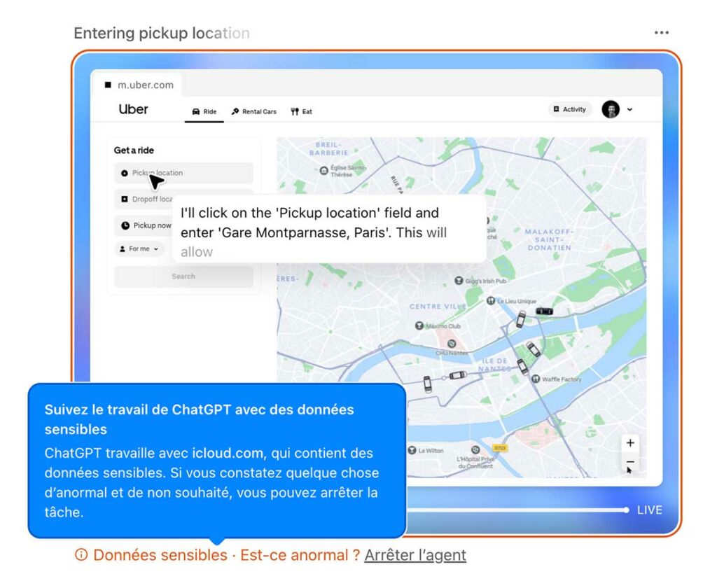Click the CHU Nantes hospital marker
The width and height of the screenshot is (717, 588).
(x=452, y=343)
